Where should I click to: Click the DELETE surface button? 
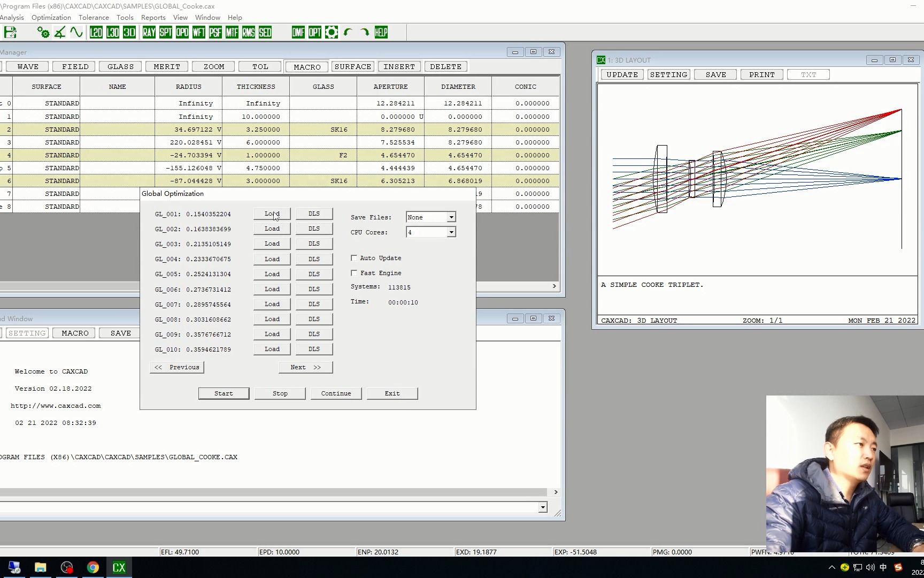[x=446, y=66]
